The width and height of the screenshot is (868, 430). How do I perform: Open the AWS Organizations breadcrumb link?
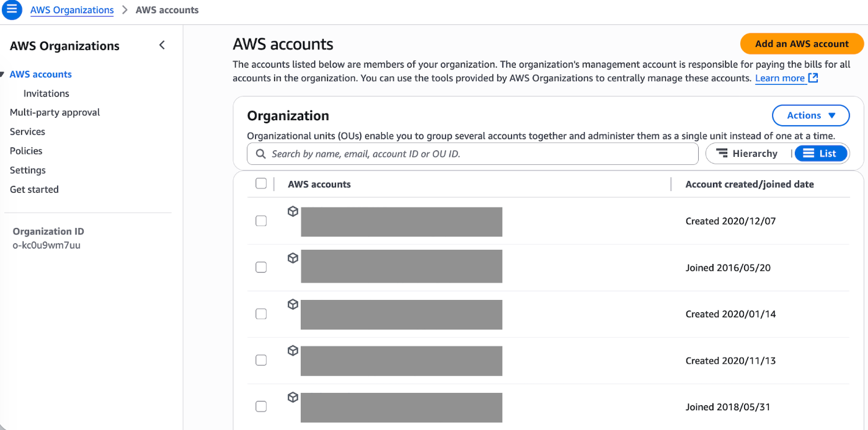(x=72, y=10)
